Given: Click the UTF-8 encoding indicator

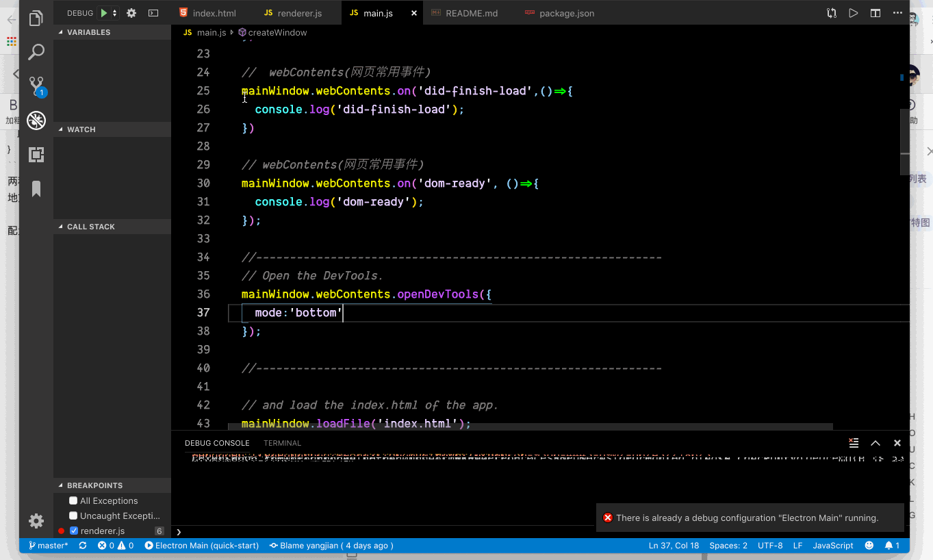Looking at the screenshot, I should click(770, 546).
